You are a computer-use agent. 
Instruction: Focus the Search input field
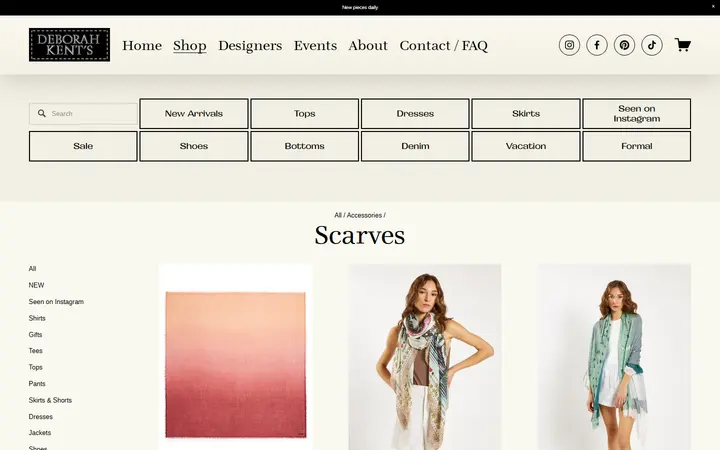83,113
